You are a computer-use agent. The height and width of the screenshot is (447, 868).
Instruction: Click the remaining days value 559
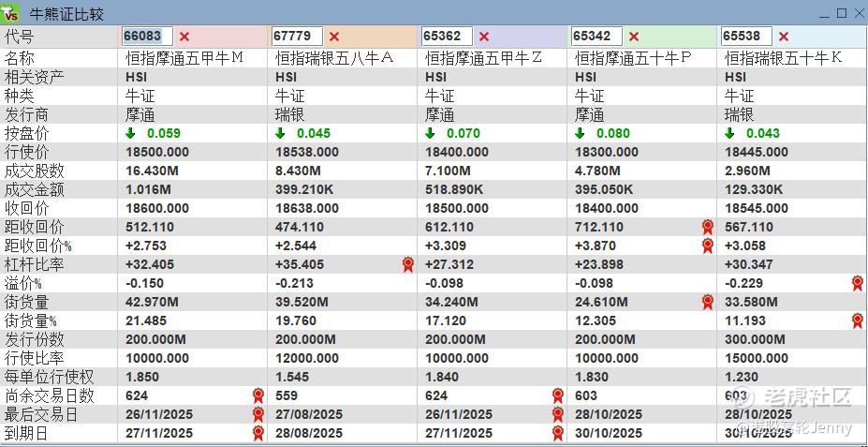click(287, 395)
